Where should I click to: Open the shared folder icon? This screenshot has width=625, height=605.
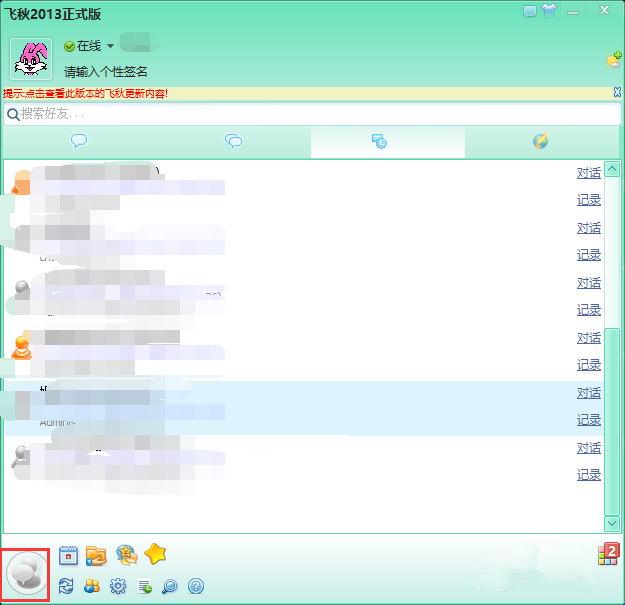[x=96, y=556]
